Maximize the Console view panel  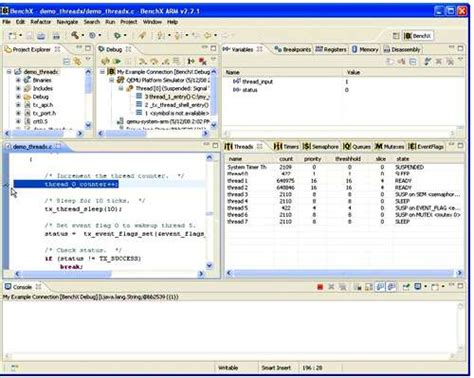click(x=460, y=286)
